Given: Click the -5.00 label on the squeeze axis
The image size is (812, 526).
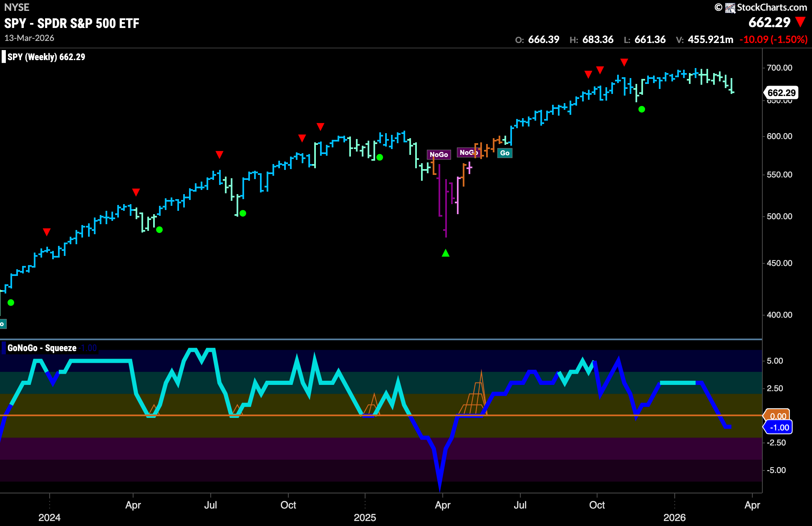Looking at the screenshot, I should (x=776, y=470).
